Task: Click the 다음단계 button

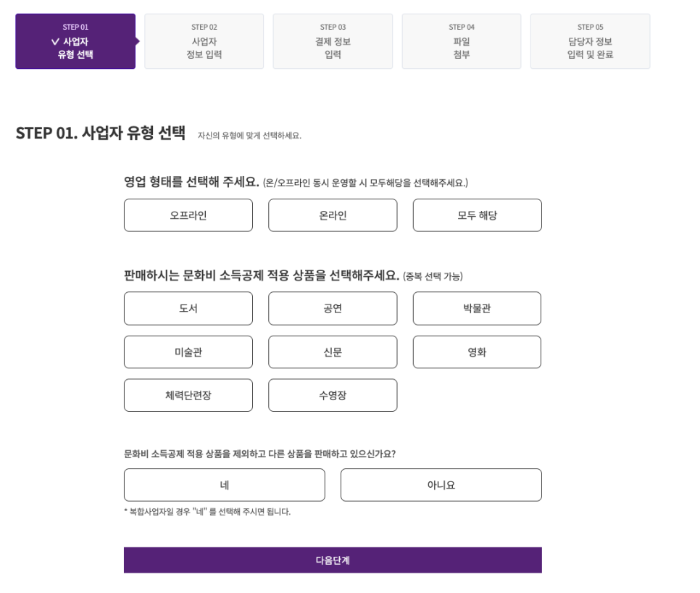Action: point(333,560)
